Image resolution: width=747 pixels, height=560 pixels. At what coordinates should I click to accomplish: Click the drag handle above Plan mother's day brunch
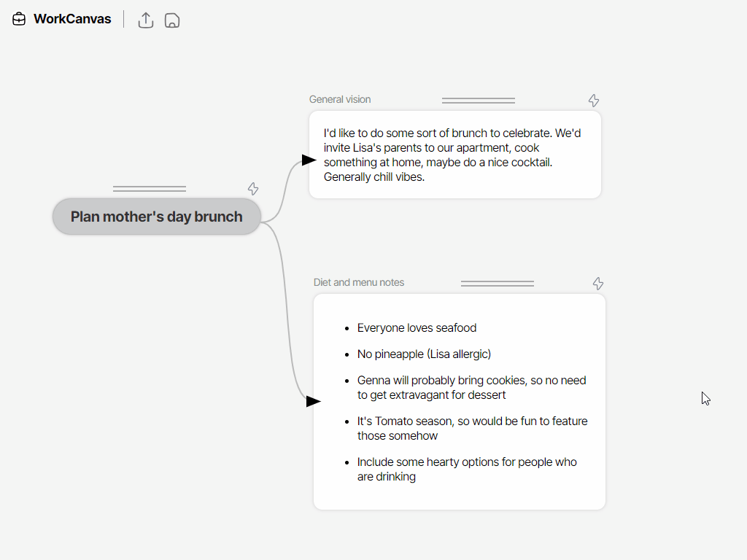pyautogui.click(x=150, y=187)
